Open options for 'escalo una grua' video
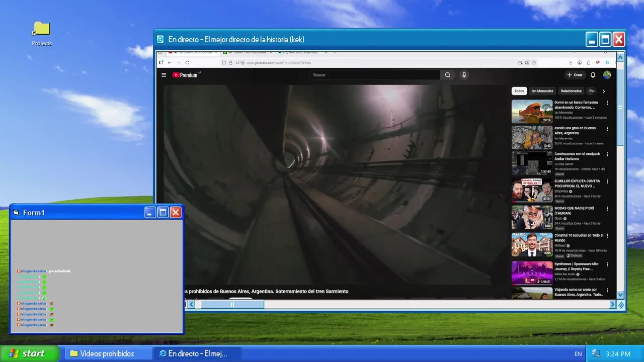The width and height of the screenshot is (644, 362). [607, 128]
